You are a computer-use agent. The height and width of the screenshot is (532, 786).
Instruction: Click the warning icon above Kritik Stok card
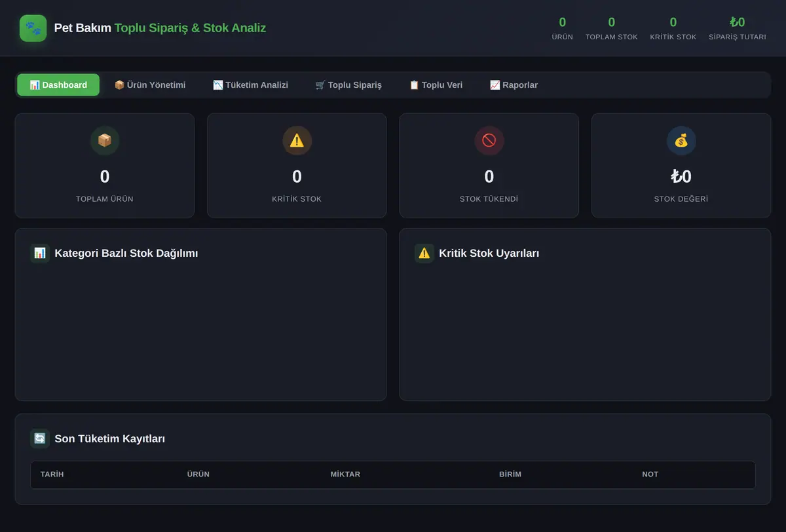pyautogui.click(x=297, y=140)
